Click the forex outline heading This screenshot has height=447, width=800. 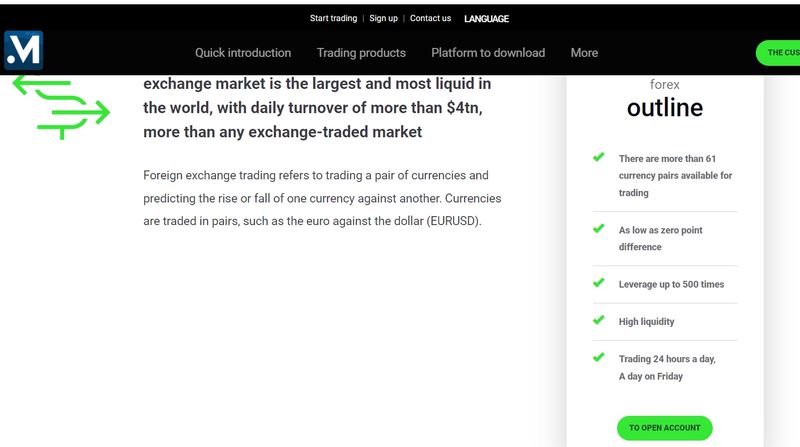pyautogui.click(x=665, y=100)
